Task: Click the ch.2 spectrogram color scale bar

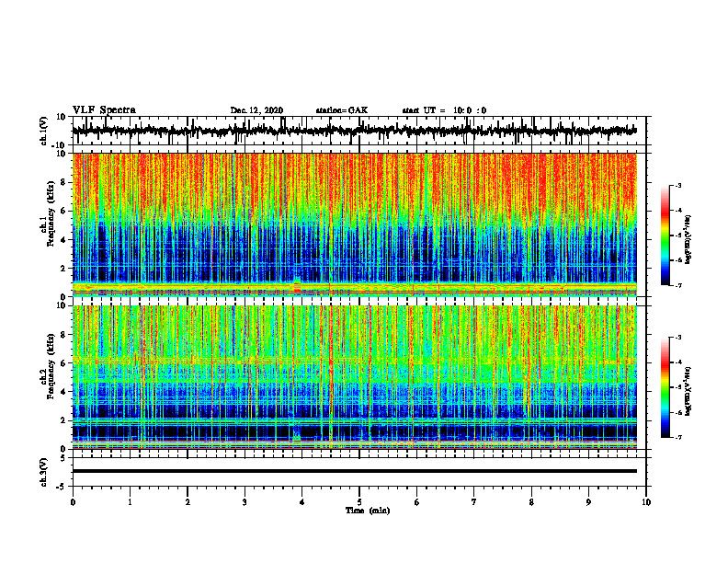Action: [665, 387]
